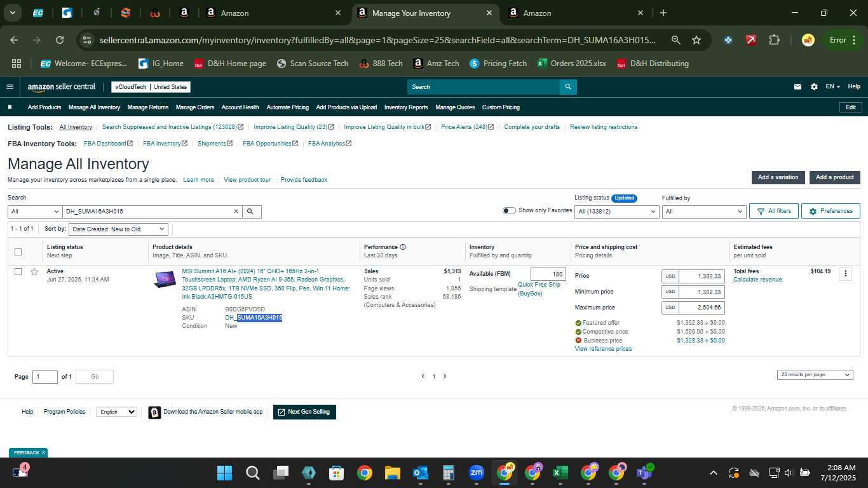
Task: Click the Price input field 1,302.33
Action: pyautogui.click(x=702, y=276)
